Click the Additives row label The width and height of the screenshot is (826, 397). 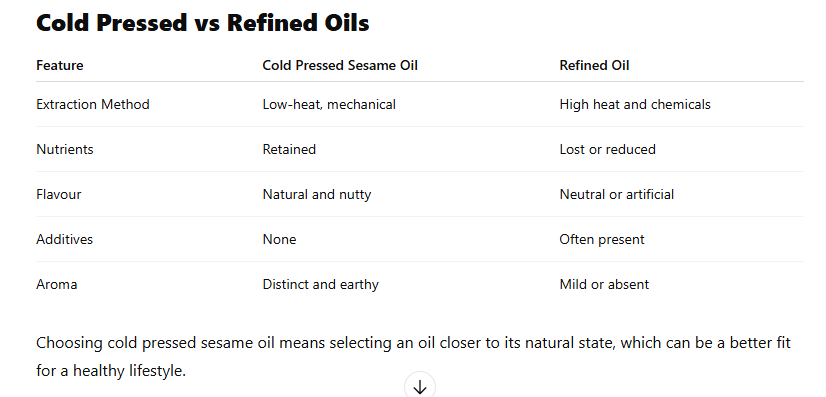pyautogui.click(x=64, y=239)
